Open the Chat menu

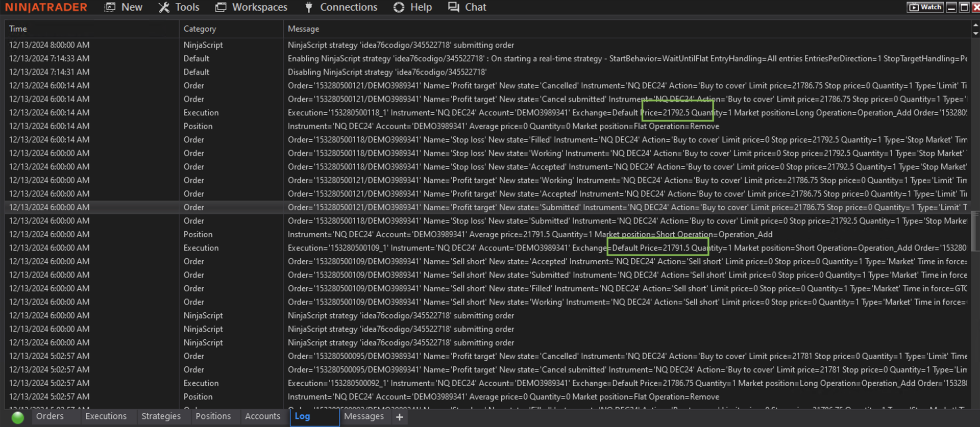pyautogui.click(x=467, y=7)
